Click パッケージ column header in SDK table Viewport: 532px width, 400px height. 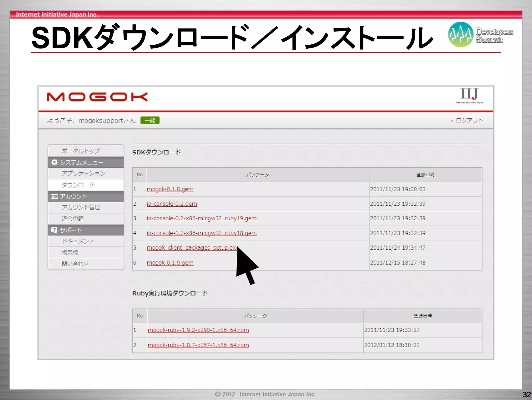click(258, 175)
